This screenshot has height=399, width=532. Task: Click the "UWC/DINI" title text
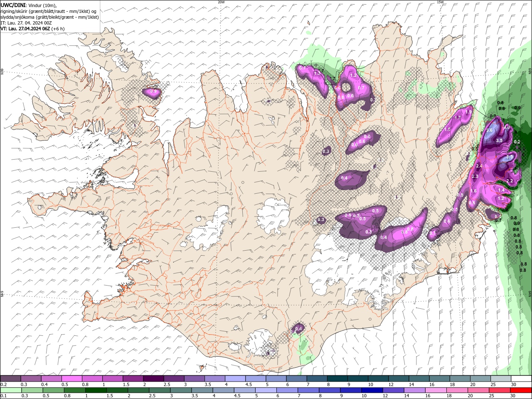(12, 5)
